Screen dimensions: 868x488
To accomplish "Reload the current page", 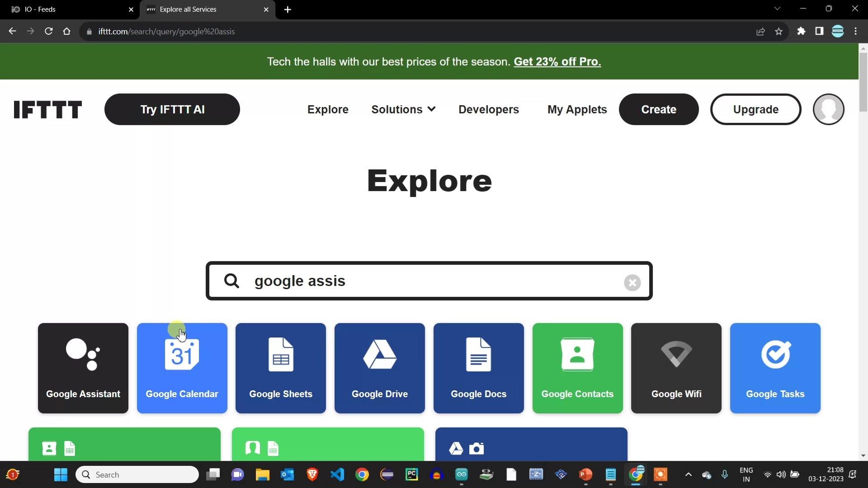I will 48,31.
